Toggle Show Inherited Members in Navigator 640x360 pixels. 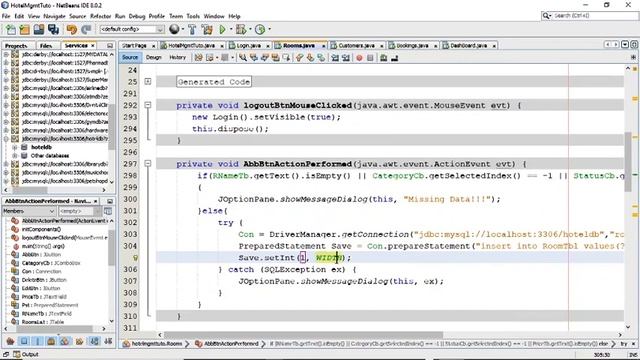pos(10,341)
